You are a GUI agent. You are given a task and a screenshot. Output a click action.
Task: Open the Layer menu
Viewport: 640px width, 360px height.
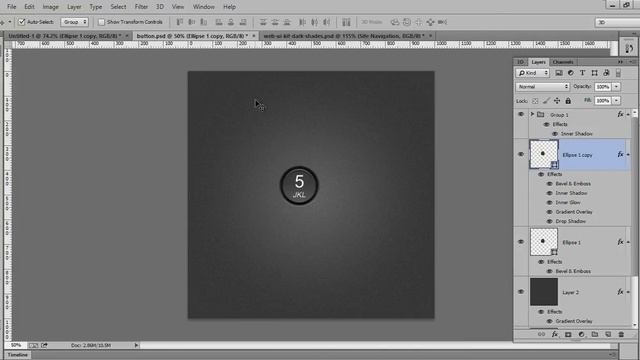(x=74, y=7)
